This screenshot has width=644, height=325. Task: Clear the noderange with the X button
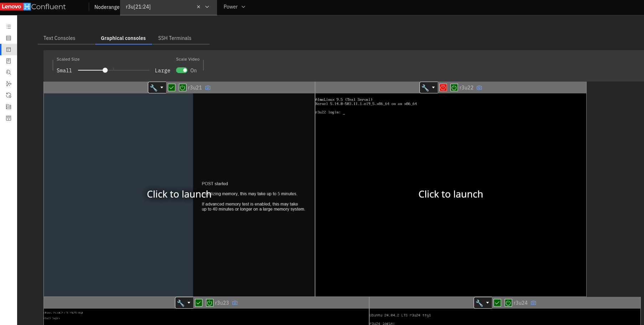click(199, 7)
